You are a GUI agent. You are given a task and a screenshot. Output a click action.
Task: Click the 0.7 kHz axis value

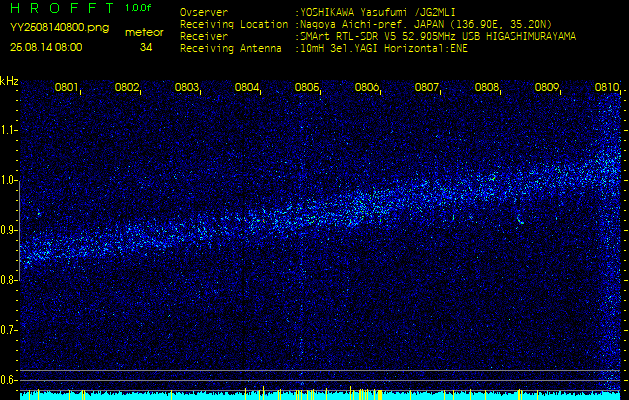(x=7, y=330)
